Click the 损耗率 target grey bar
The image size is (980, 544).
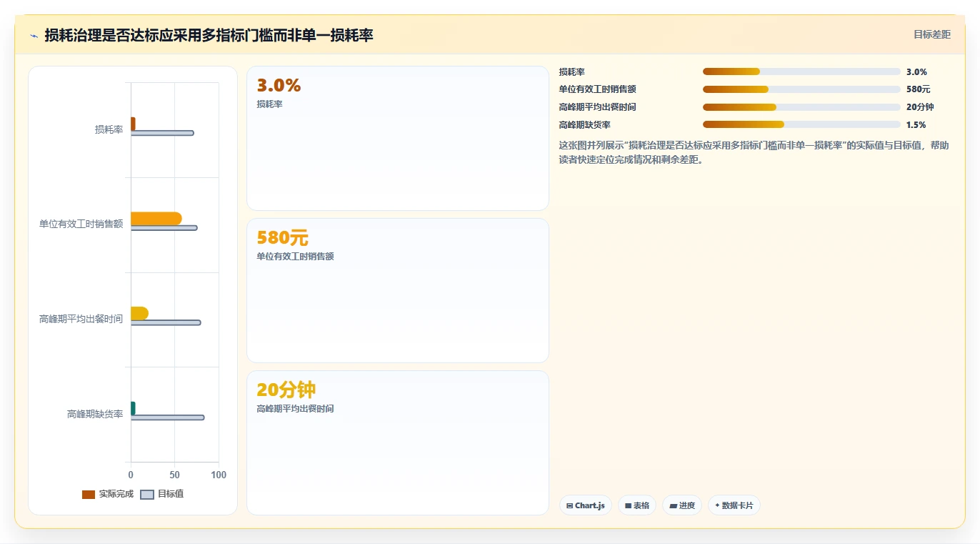(x=162, y=133)
